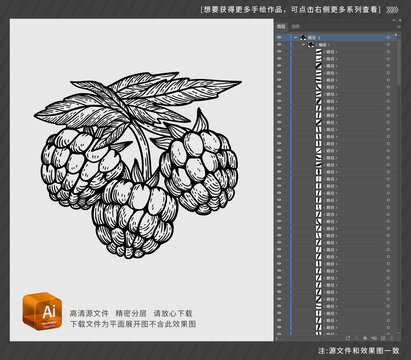
Task: Switch to the Layers (图层) tab
Action: point(281,26)
